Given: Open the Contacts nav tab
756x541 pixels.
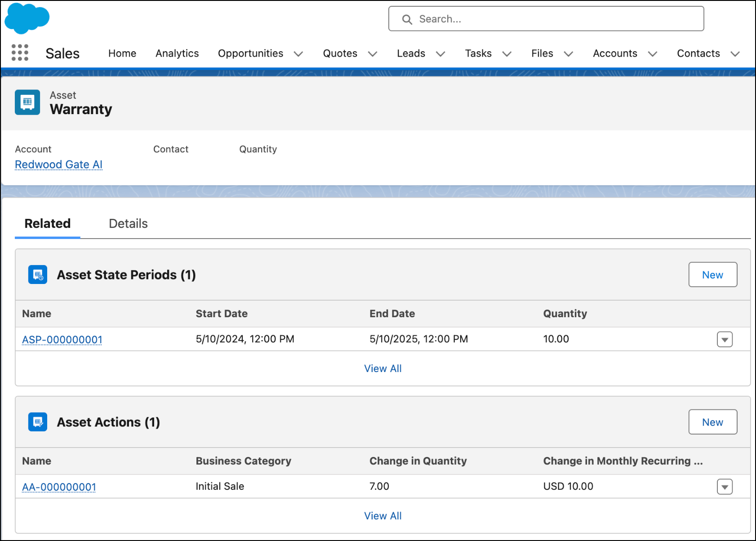Looking at the screenshot, I should point(698,53).
